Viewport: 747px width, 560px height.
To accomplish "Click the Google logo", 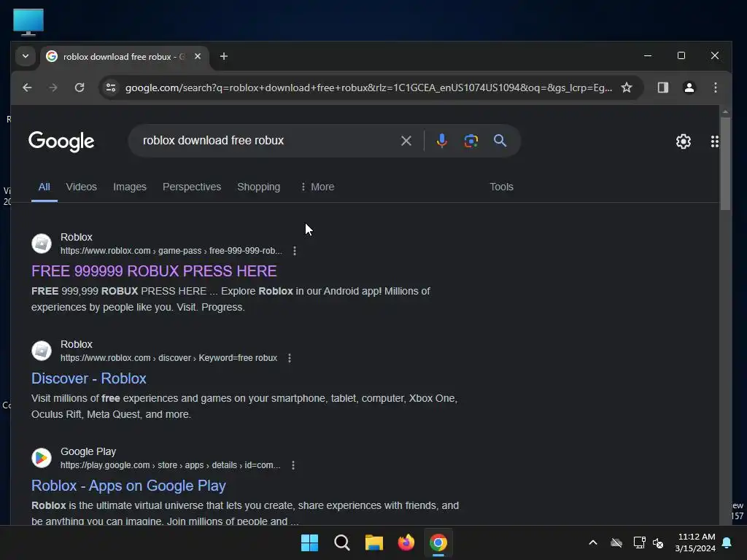I will point(61,141).
